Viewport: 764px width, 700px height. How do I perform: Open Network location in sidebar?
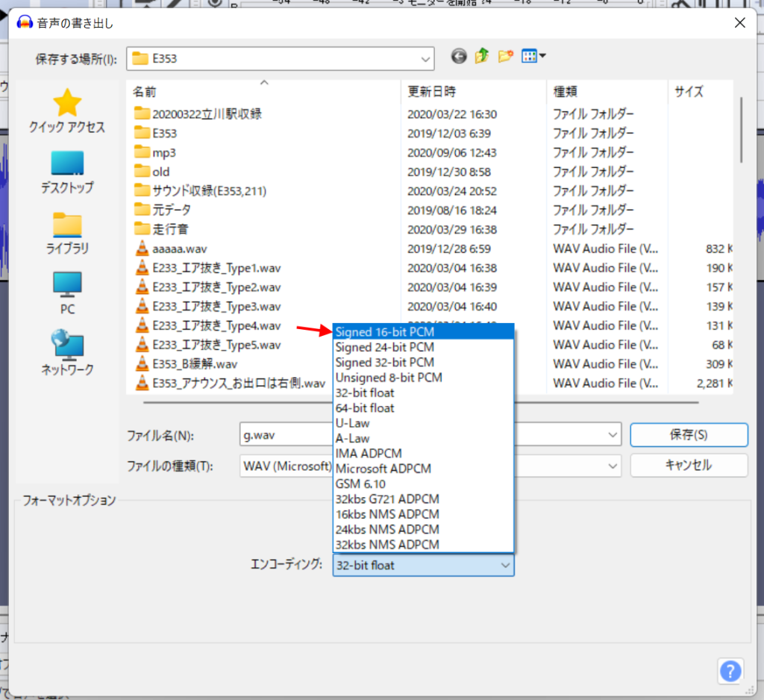pyautogui.click(x=67, y=354)
